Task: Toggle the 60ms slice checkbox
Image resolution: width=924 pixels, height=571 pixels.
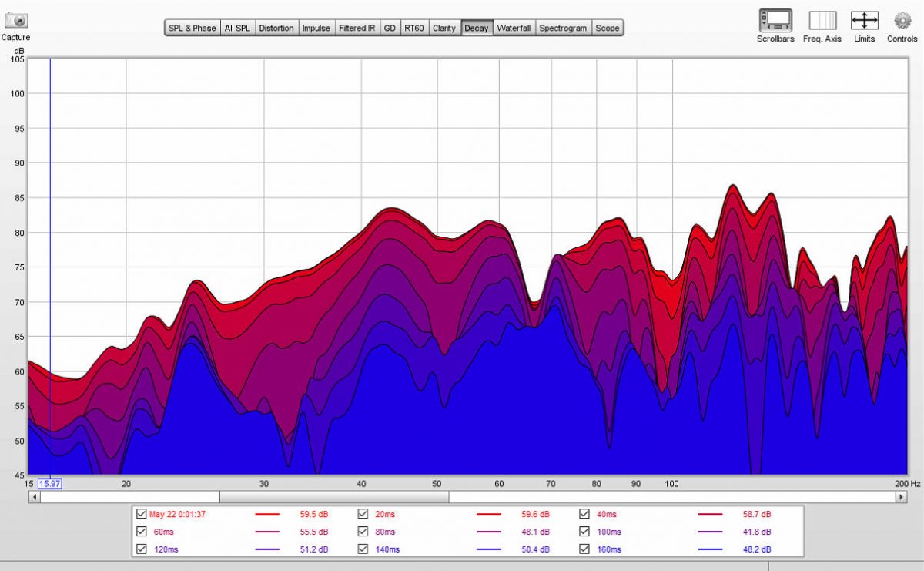Action: (141, 532)
